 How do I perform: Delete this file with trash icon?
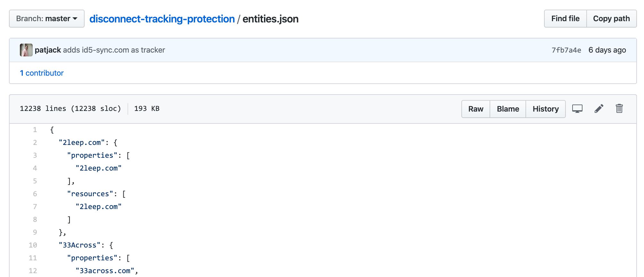tap(619, 109)
